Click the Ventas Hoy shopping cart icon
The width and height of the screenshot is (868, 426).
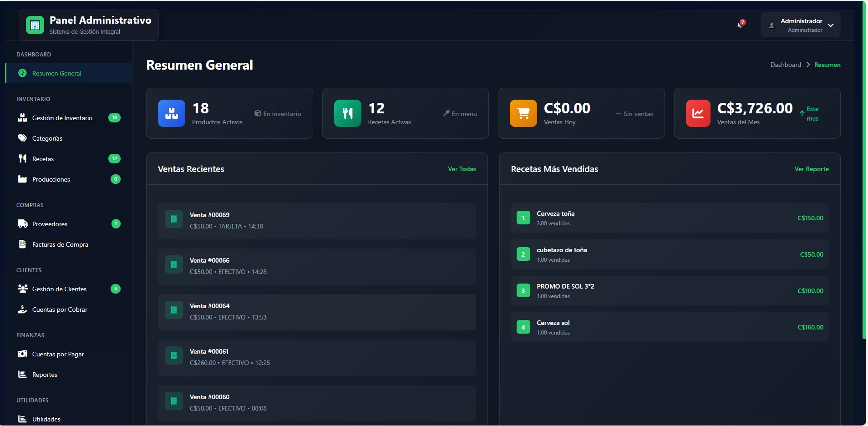coord(523,113)
